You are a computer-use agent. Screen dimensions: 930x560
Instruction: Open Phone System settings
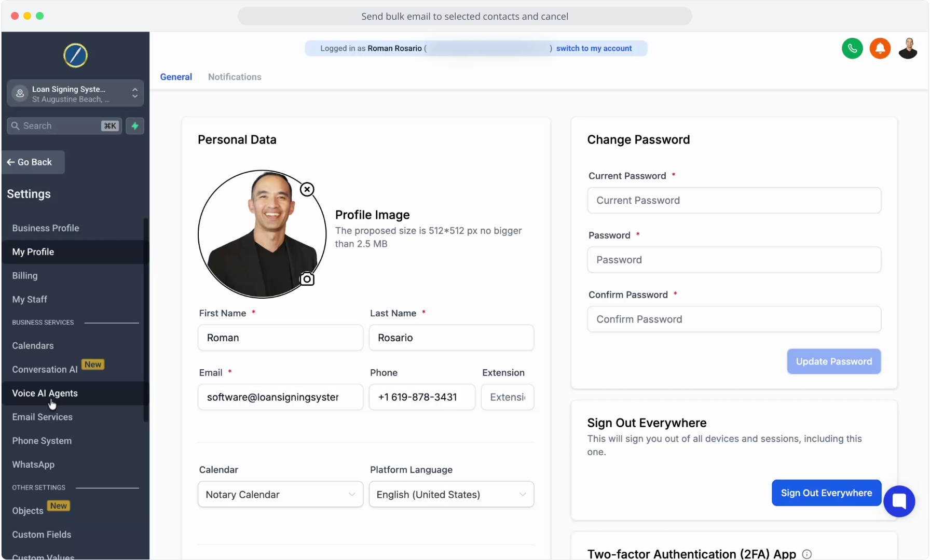coord(42,441)
